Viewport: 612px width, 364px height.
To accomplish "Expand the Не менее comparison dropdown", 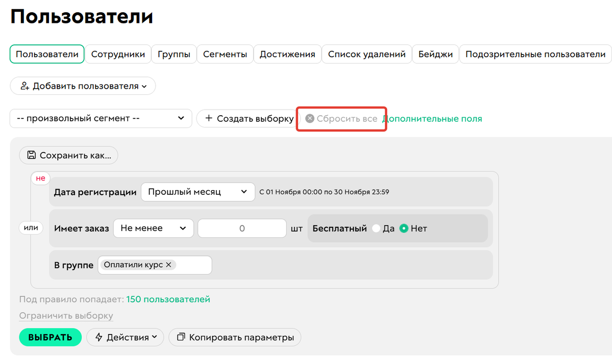I will coord(153,228).
